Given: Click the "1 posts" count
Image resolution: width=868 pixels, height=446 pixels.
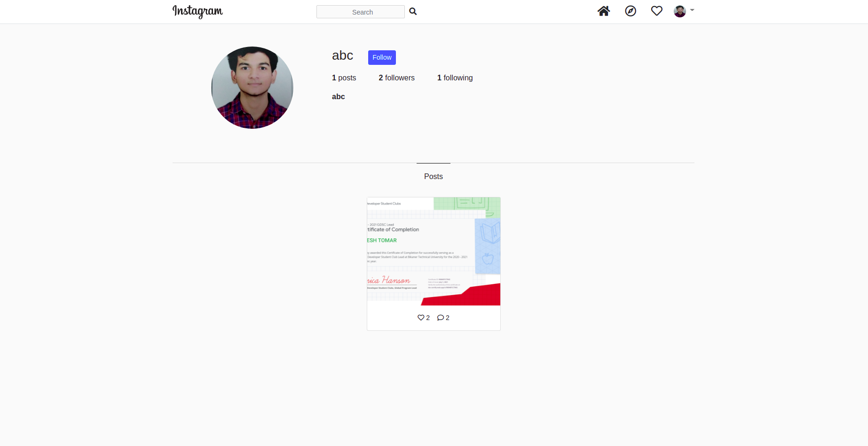Looking at the screenshot, I should pyautogui.click(x=344, y=78).
